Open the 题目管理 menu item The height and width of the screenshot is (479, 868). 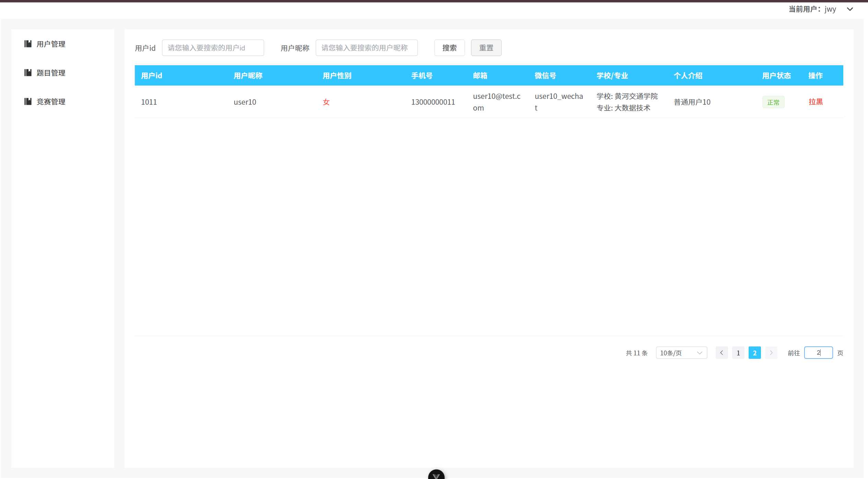point(51,72)
